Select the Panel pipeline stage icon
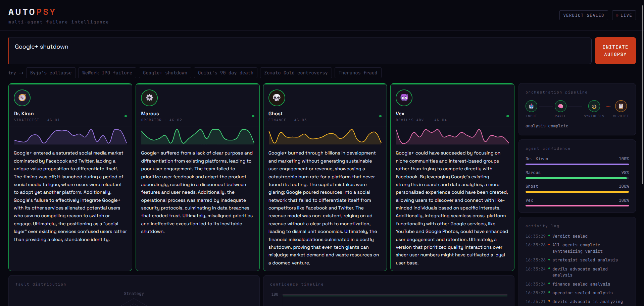This screenshot has height=306, width=644. pos(560,106)
